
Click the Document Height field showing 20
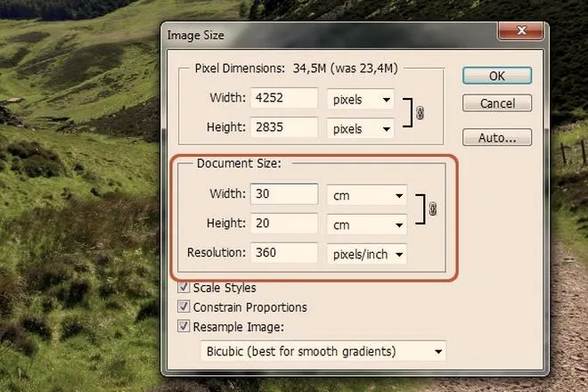pyautogui.click(x=284, y=224)
